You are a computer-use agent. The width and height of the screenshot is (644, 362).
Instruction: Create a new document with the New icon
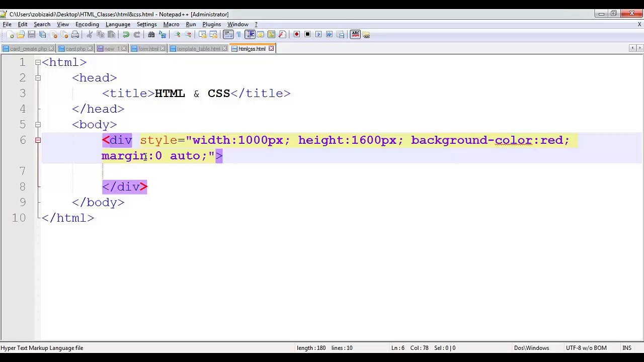tap(10, 34)
